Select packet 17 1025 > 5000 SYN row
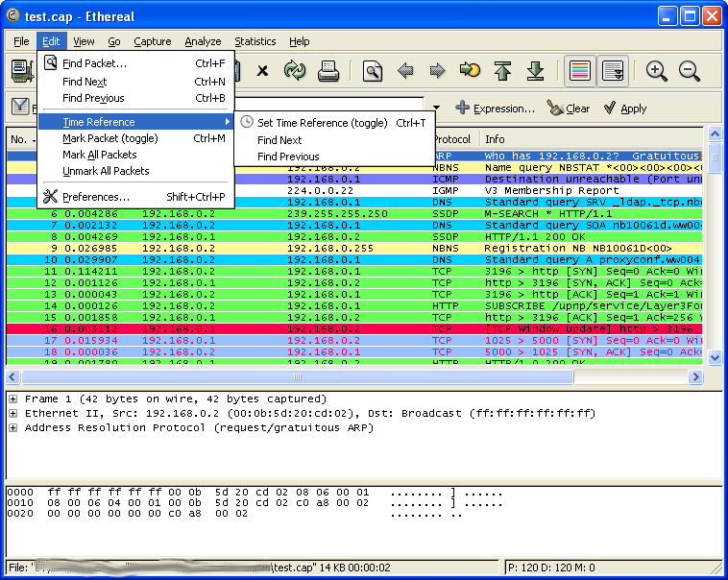 pos(353,340)
